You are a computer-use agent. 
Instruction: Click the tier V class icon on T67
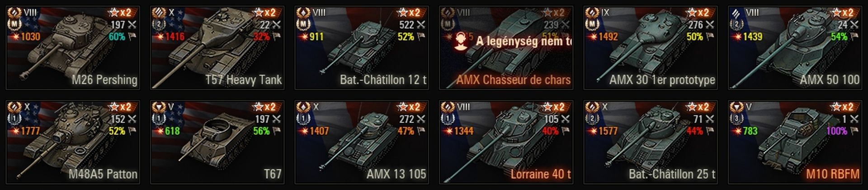pyautogui.click(x=159, y=107)
